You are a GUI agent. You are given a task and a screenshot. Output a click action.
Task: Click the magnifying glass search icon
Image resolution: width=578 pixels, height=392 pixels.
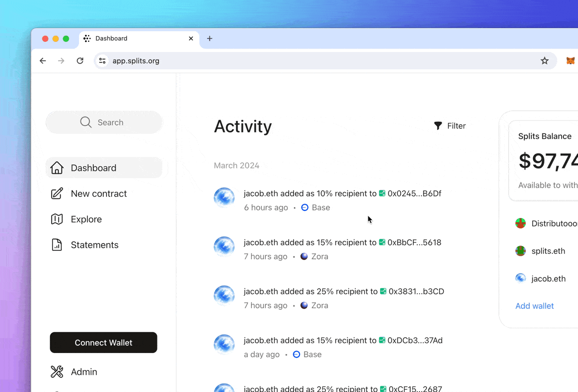point(86,122)
